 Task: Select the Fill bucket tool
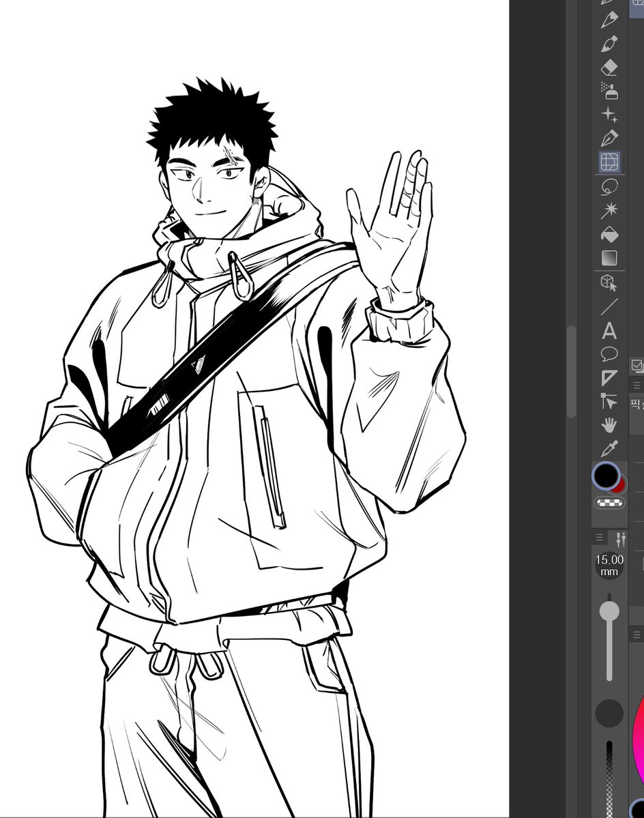point(609,234)
